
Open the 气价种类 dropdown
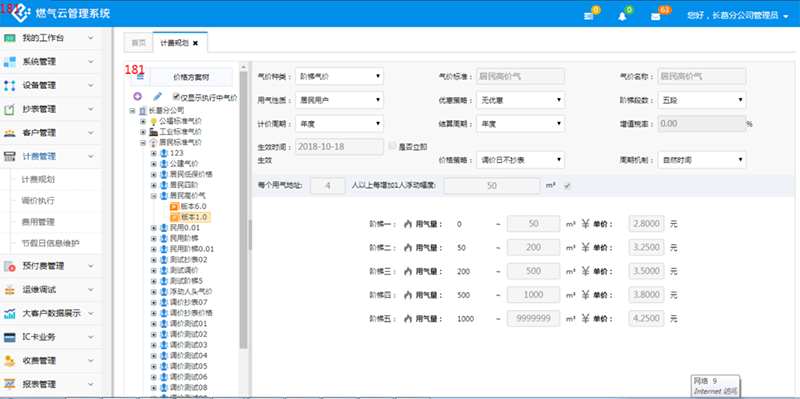coord(339,77)
